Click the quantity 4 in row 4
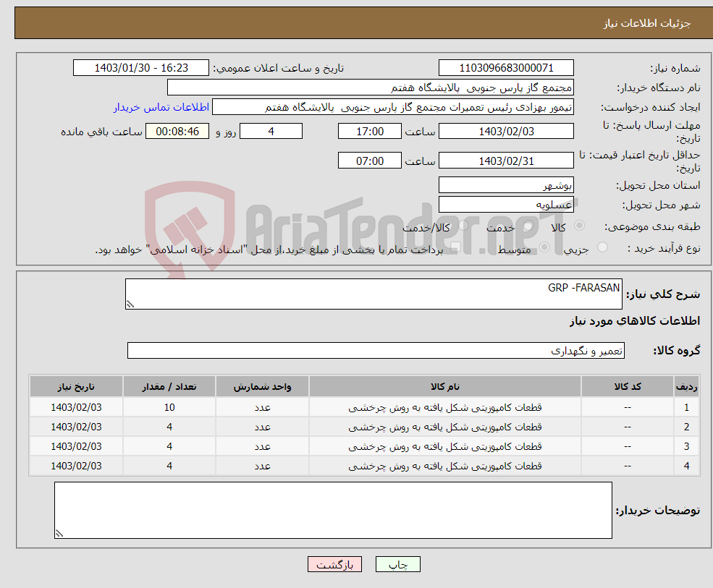713x588 pixels. [169, 466]
